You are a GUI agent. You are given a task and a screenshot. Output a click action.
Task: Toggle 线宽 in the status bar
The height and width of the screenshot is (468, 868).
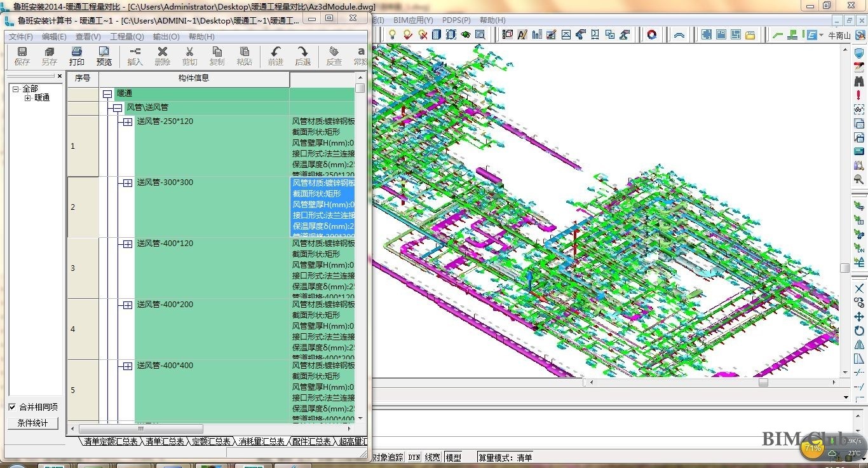(432, 457)
